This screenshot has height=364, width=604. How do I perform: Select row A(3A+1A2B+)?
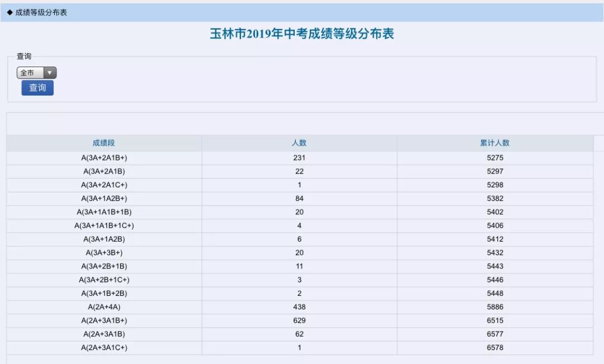point(300,198)
